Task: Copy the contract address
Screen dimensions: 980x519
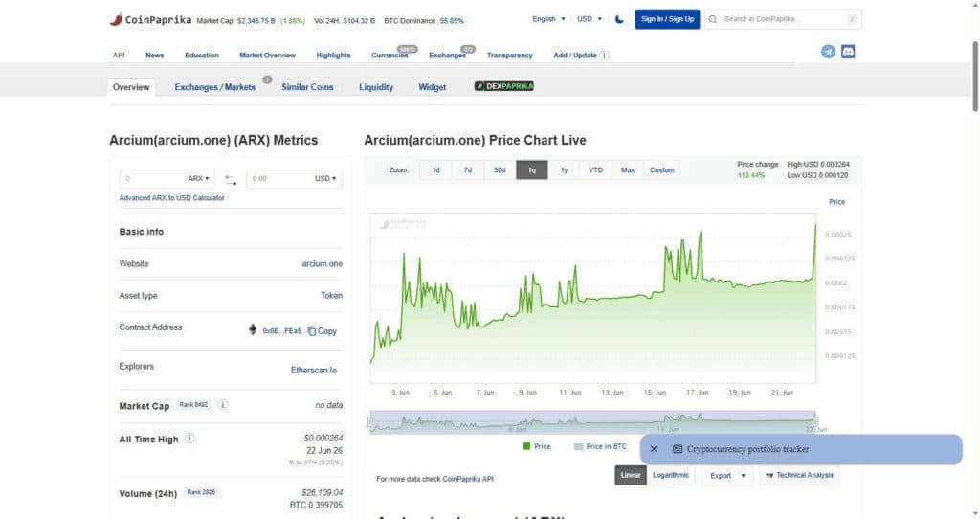Action: coord(322,330)
